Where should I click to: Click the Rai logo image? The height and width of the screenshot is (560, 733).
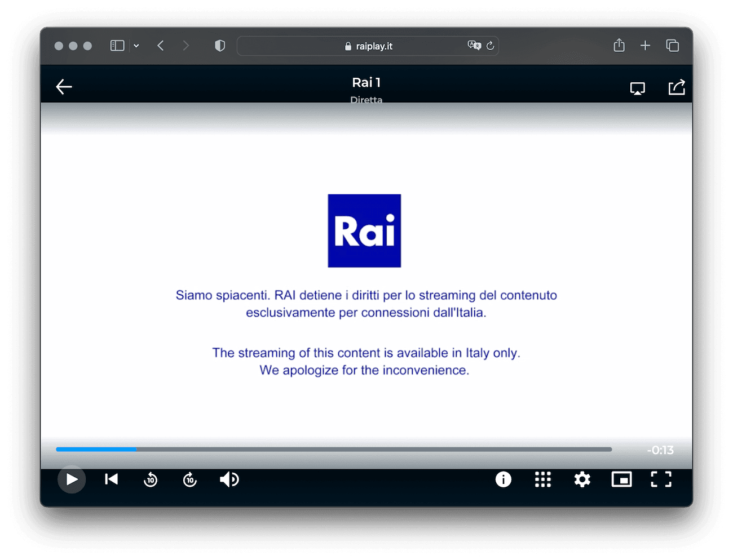(364, 231)
